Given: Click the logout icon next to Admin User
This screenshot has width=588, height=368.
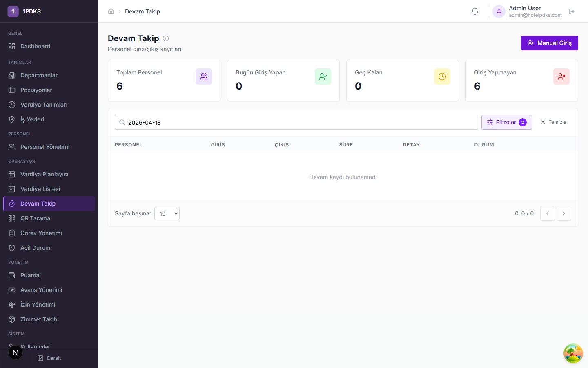Looking at the screenshot, I should point(572,11).
